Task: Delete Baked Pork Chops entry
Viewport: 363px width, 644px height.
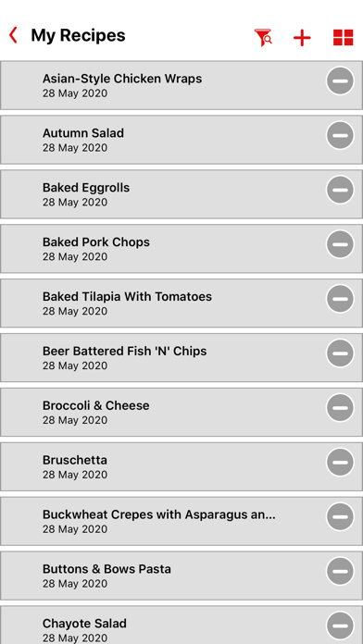Action: pyautogui.click(x=340, y=244)
